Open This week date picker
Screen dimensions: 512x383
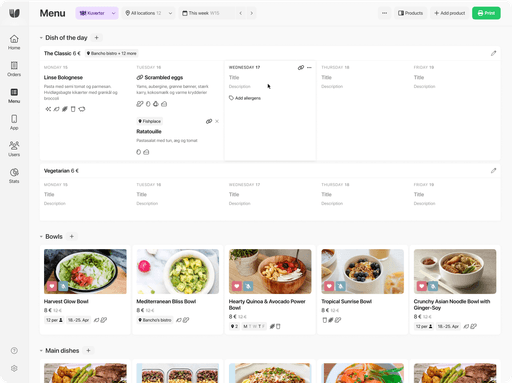coord(206,13)
